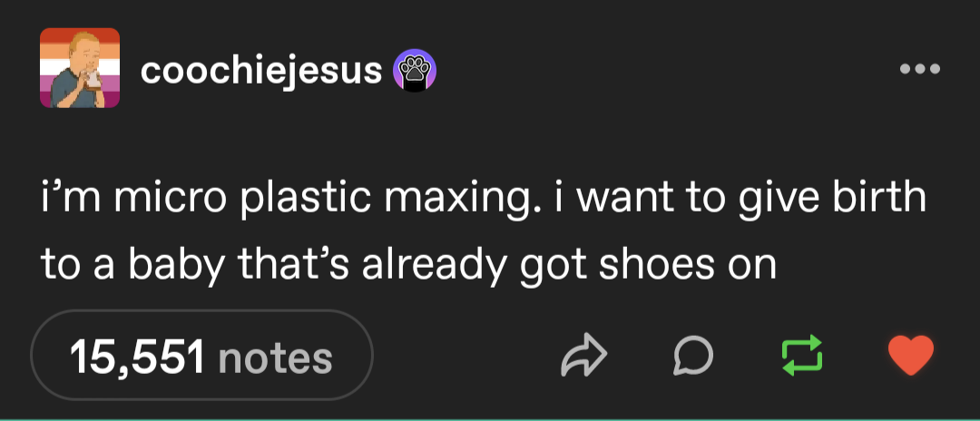
Task: Click the number 15,551 in the notes count
Action: [x=139, y=357]
